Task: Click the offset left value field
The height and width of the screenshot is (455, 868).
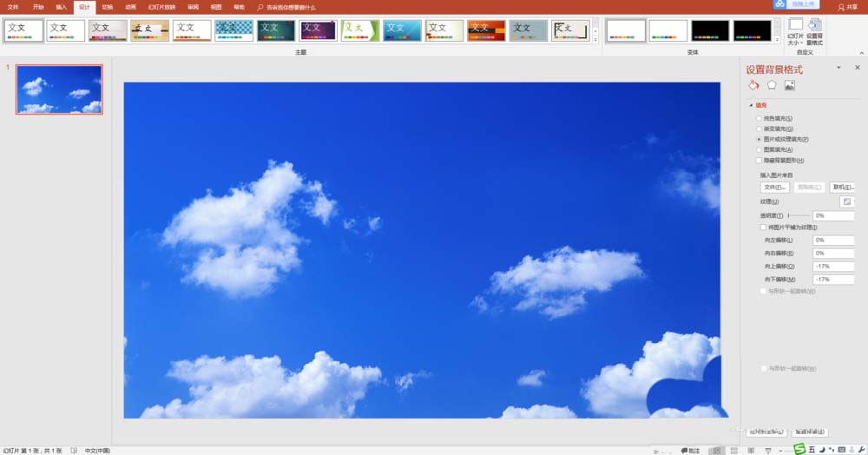Action: (x=833, y=241)
